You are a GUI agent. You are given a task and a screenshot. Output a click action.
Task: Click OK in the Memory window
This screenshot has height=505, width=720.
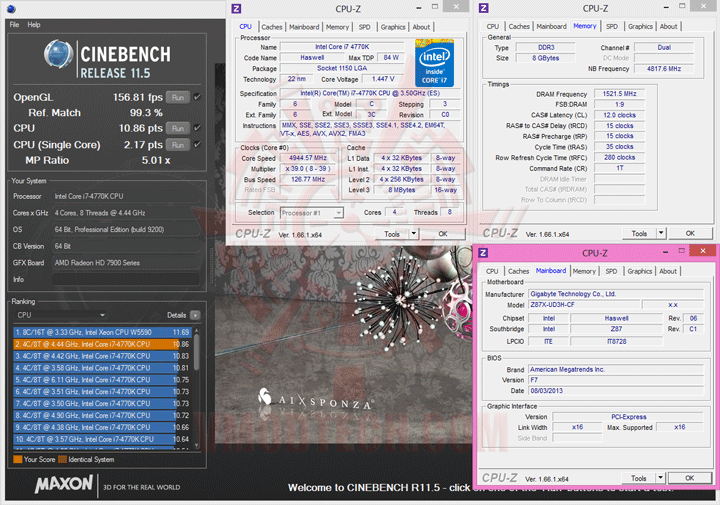tap(690, 233)
